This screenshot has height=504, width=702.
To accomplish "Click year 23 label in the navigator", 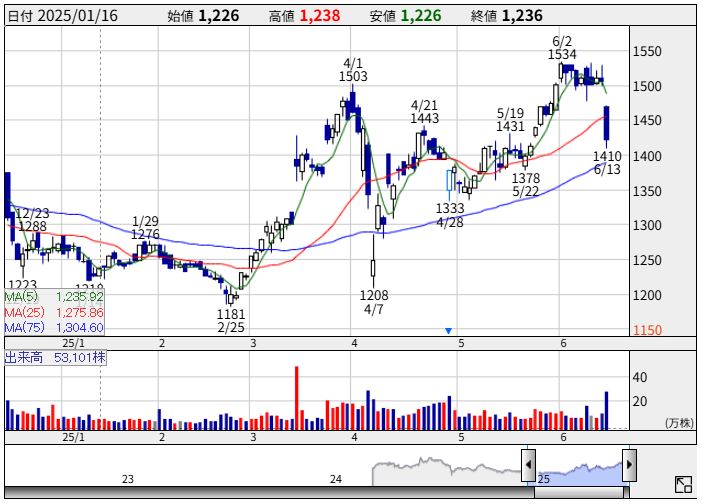I will point(128,479).
